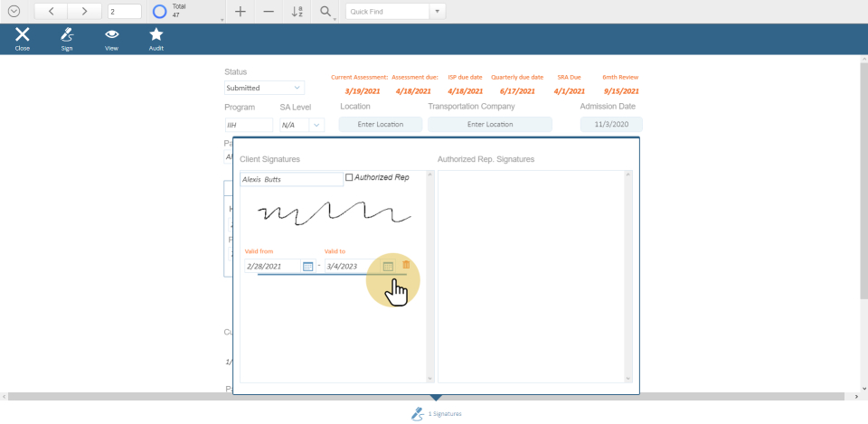Click the Alexis Butts name field
This screenshot has height=424, width=868.
291,179
